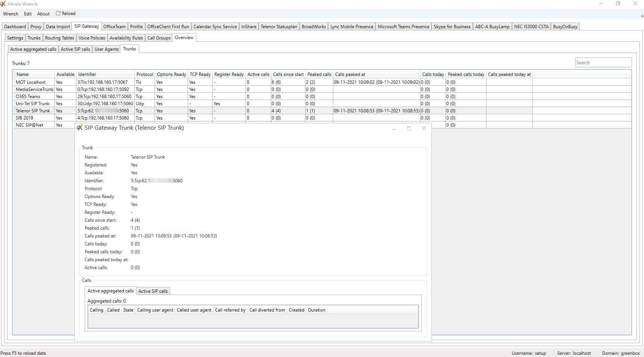Open the Data Import tab
This screenshot has width=644, height=357.
(58, 27)
